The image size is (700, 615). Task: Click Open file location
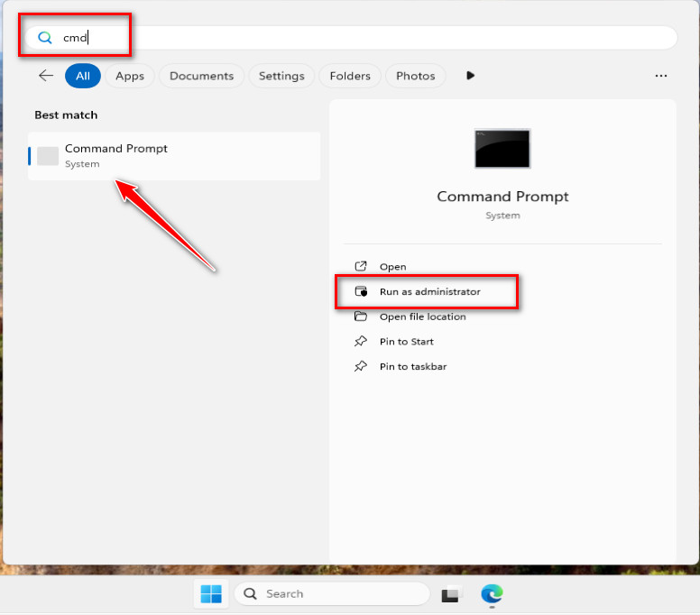tap(422, 317)
